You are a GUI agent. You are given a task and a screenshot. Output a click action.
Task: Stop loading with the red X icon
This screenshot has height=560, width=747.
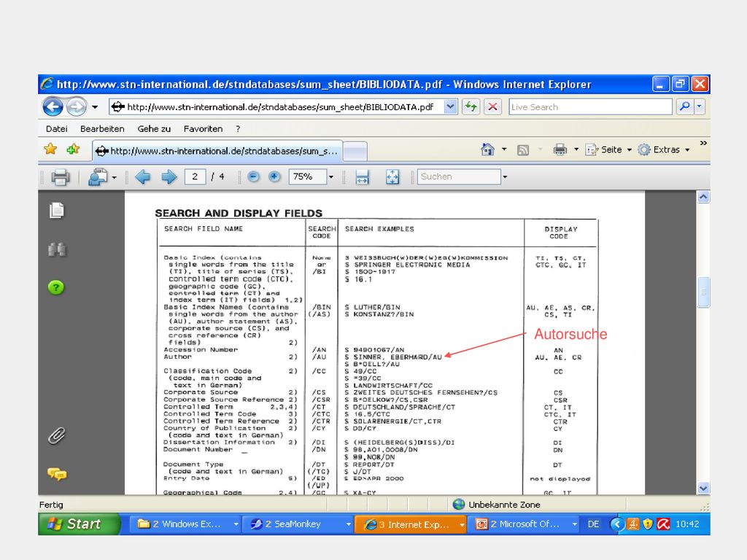click(492, 106)
